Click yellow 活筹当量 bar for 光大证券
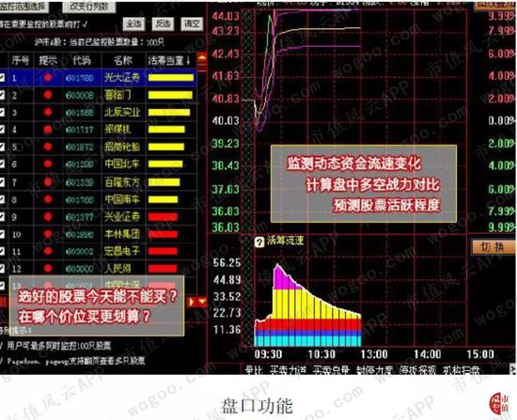The width and height of the screenshot is (517, 420). [x=171, y=78]
